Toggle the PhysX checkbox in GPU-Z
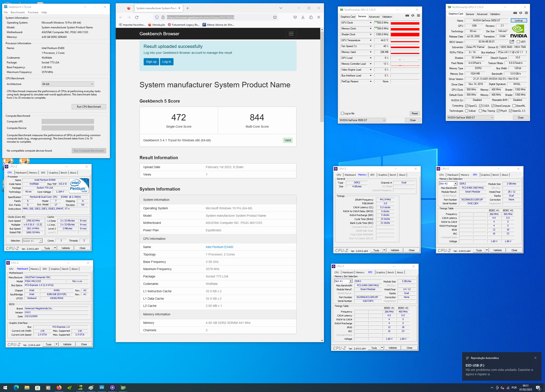The height and width of the screenshot is (392, 545). (x=498, y=111)
